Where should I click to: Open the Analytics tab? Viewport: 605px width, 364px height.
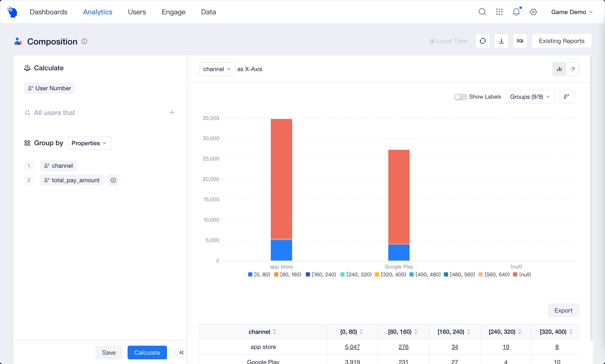(97, 12)
